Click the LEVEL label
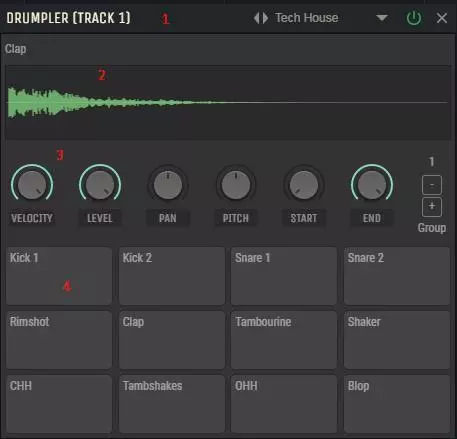Screen dimensions: 457x439 point(100,218)
